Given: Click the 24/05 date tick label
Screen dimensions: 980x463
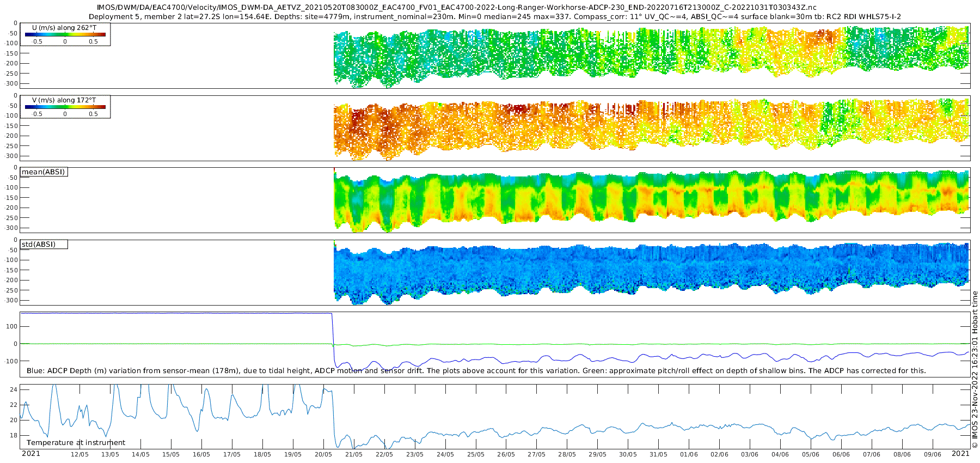Looking at the screenshot, I should coord(445,454).
